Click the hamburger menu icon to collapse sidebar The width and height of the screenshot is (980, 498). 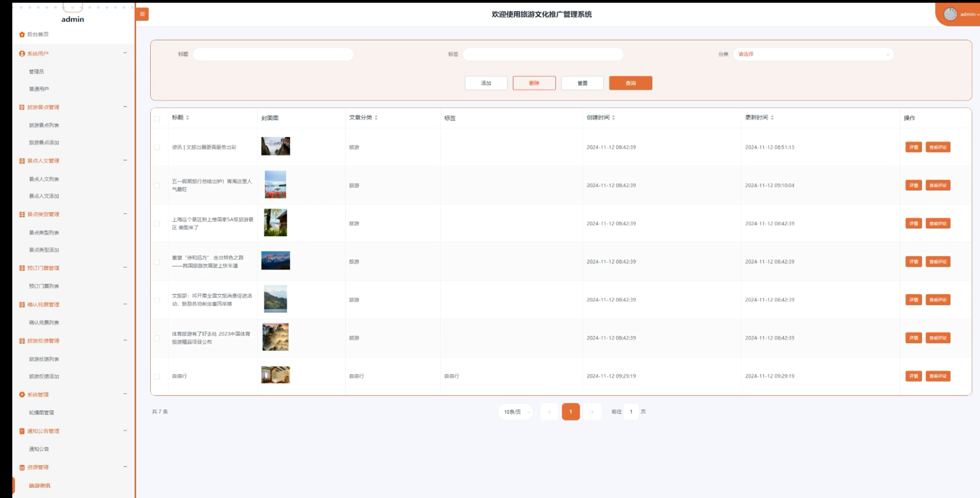click(141, 14)
